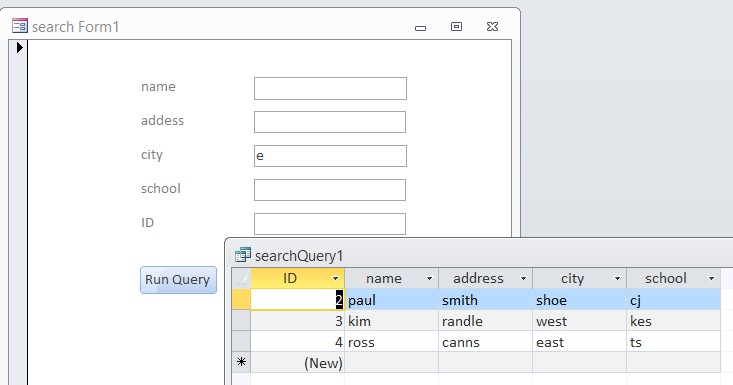Restore the search Form1 window
Screen dimensions: 733x385
click(x=456, y=27)
